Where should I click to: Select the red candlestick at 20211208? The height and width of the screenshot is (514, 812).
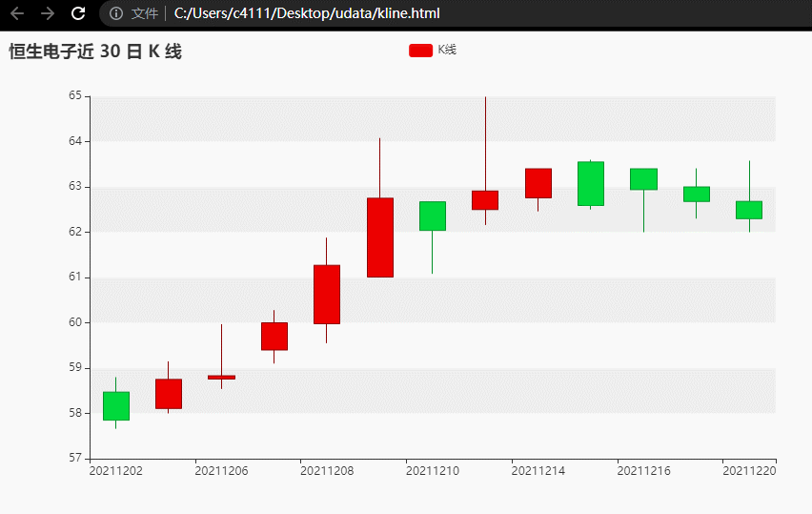(327, 295)
